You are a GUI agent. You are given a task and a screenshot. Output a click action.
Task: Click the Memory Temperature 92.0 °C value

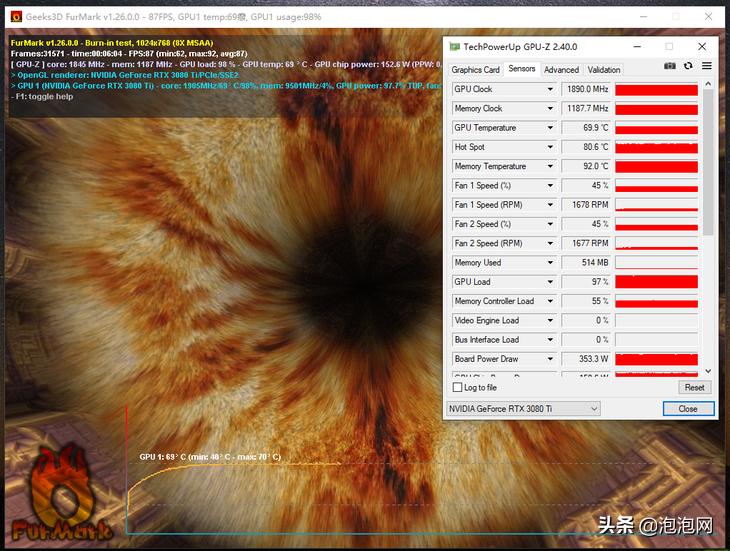(x=586, y=166)
